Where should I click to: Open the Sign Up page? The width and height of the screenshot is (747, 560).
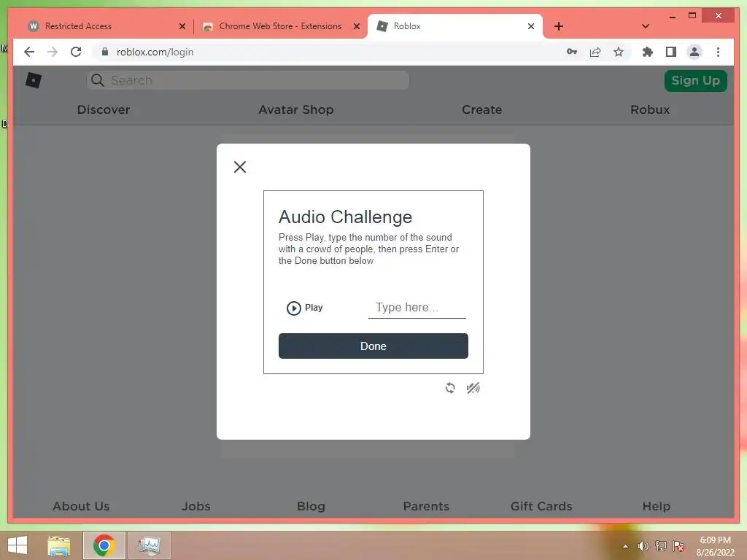coord(695,80)
